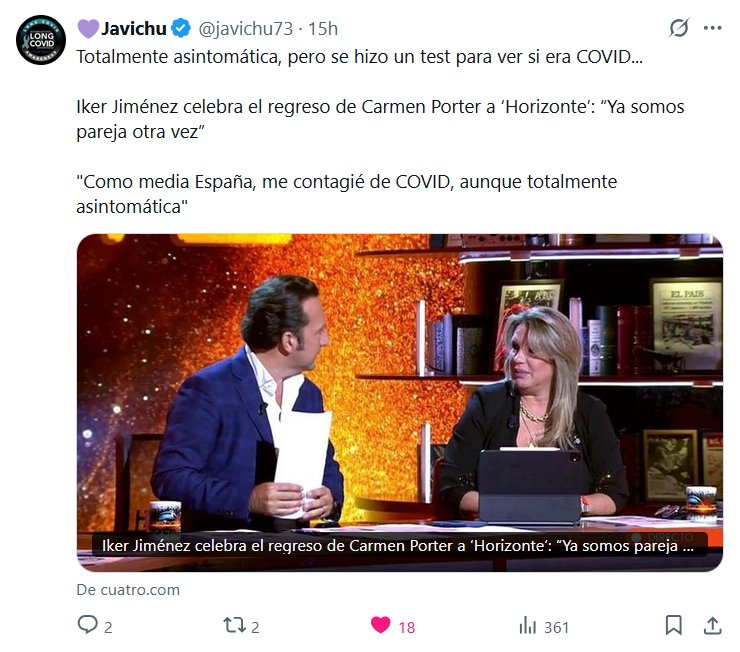Bookmark this post
The height and width of the screenshot is (652, 740).
point(673,626)
